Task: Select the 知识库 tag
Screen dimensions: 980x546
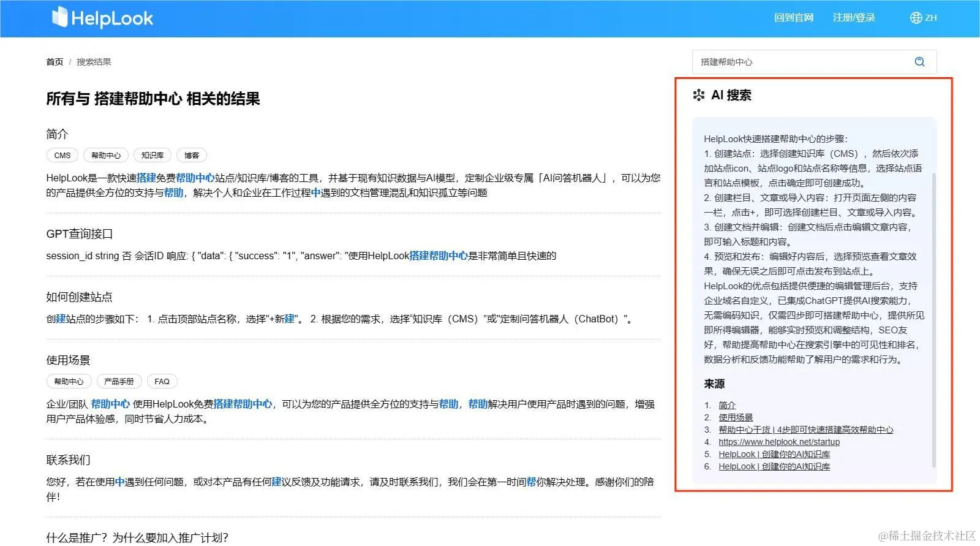Action: 153,156
